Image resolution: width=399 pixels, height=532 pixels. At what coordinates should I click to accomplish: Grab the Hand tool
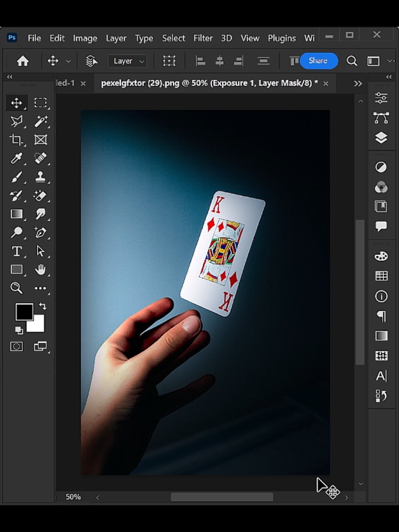41,270
